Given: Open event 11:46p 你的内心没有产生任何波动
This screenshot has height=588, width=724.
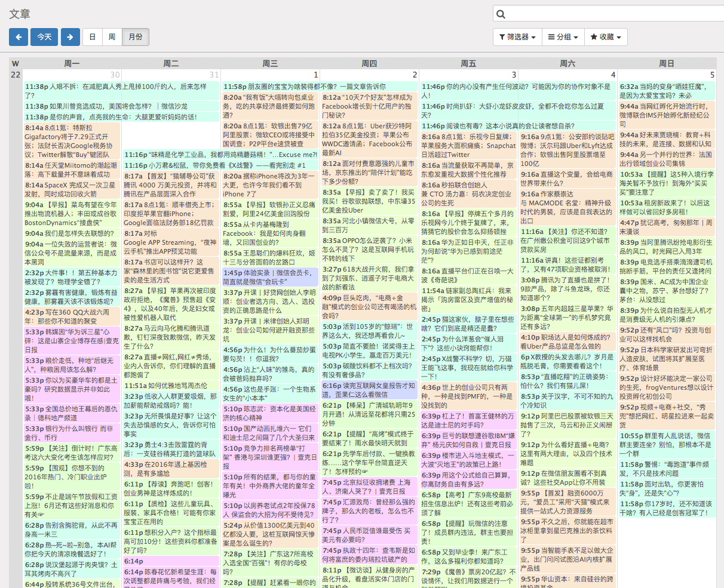Looking at the screenshot, I should (x=518, y=91).
